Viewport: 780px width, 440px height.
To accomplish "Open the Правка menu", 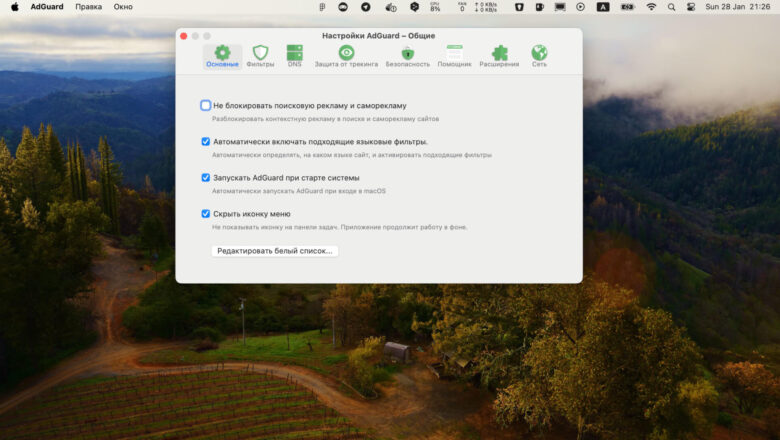I will (x=89, y=7).
